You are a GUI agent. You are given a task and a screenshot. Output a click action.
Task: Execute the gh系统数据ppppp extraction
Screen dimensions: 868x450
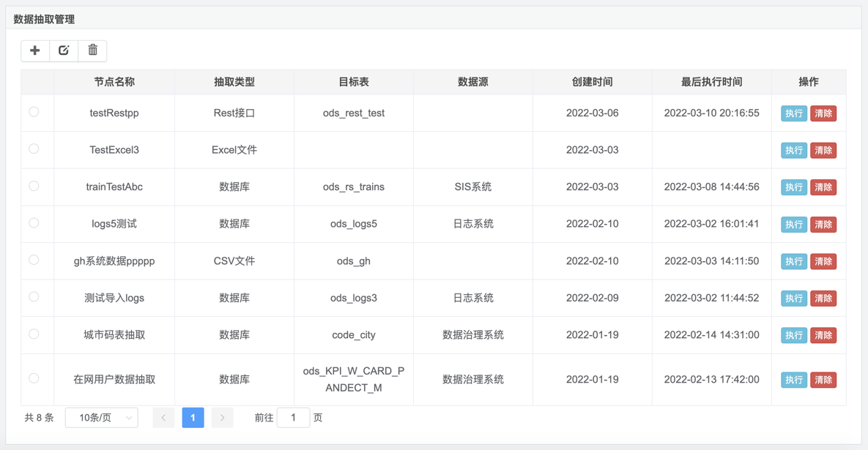pyautogui.click(x=793, y=261)
